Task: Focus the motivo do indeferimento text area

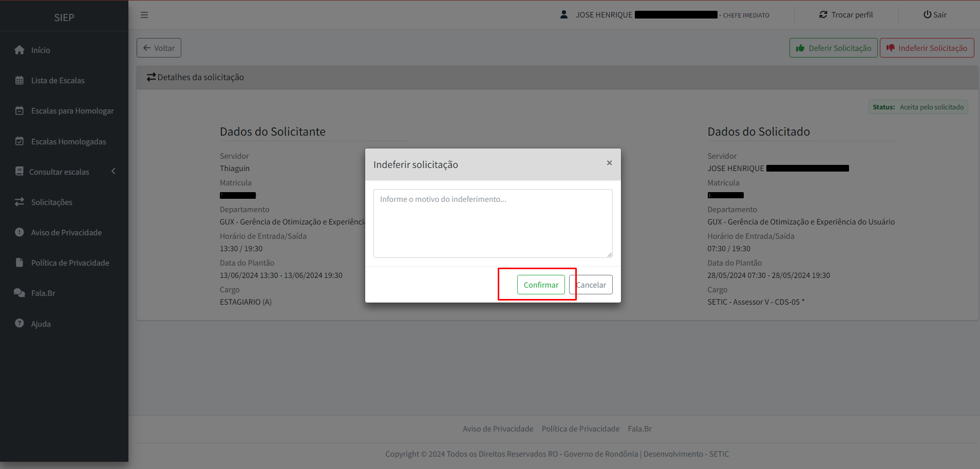Action: pyautogui.click(x=493, y=223)
